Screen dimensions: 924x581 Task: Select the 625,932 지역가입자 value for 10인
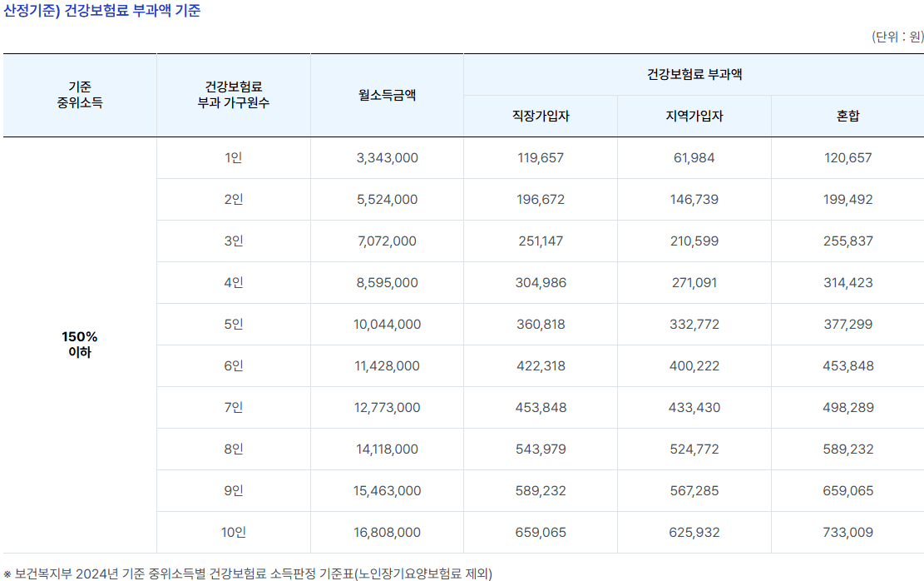[693, 532]
